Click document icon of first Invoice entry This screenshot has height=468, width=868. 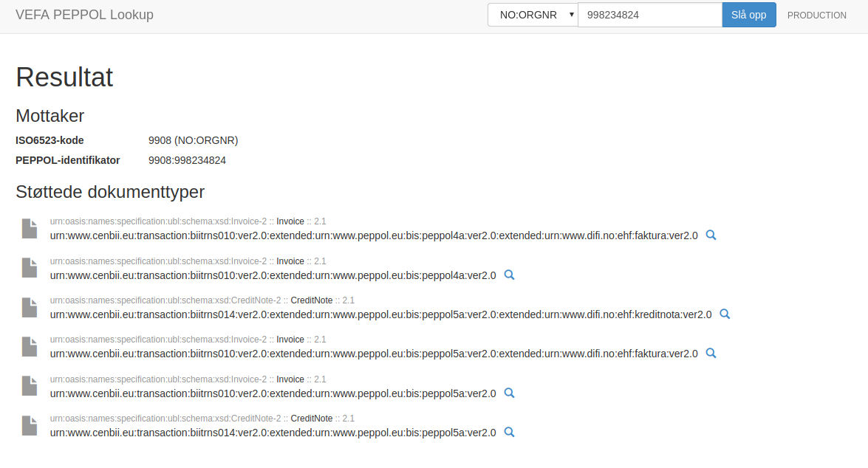pos(30,229)
